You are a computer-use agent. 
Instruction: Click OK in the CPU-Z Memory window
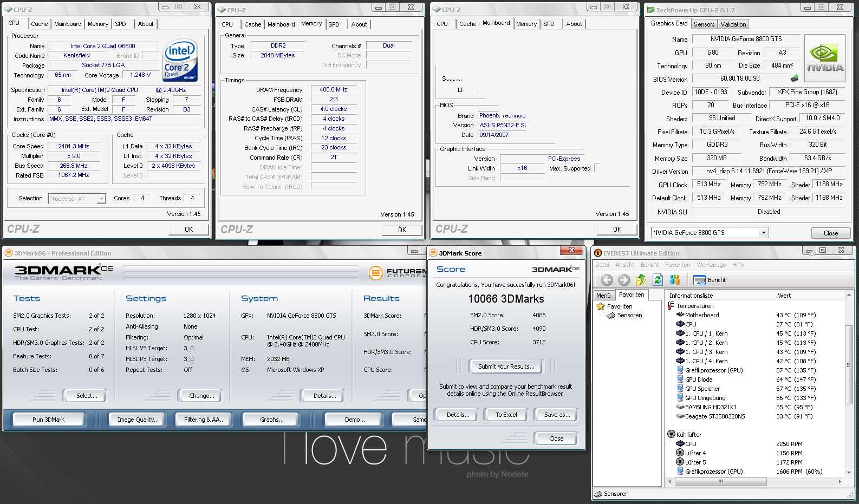(x=402, y=230)
